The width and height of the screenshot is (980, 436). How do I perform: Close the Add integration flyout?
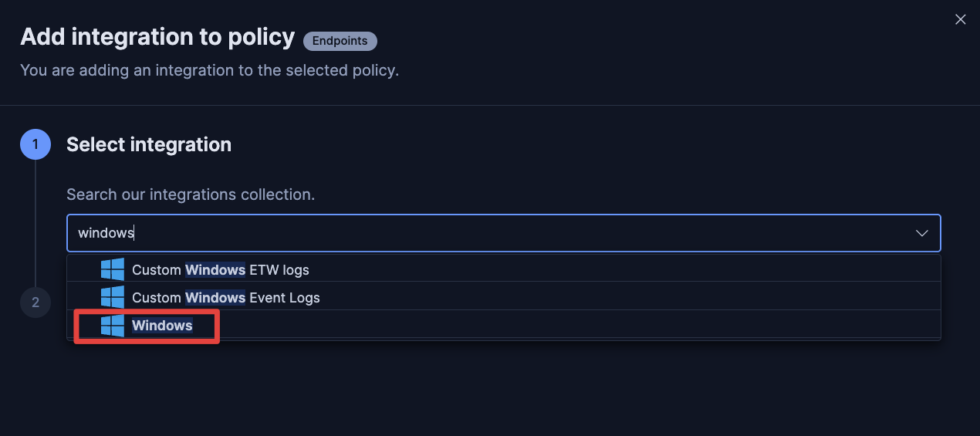(x=960, y=19)
